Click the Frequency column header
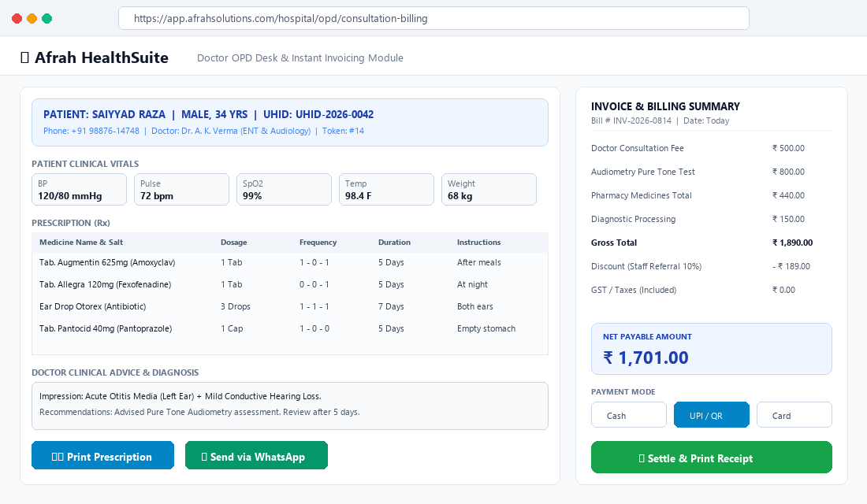The image size is (867, 504). pyautogui.click(x=318, y=242)
